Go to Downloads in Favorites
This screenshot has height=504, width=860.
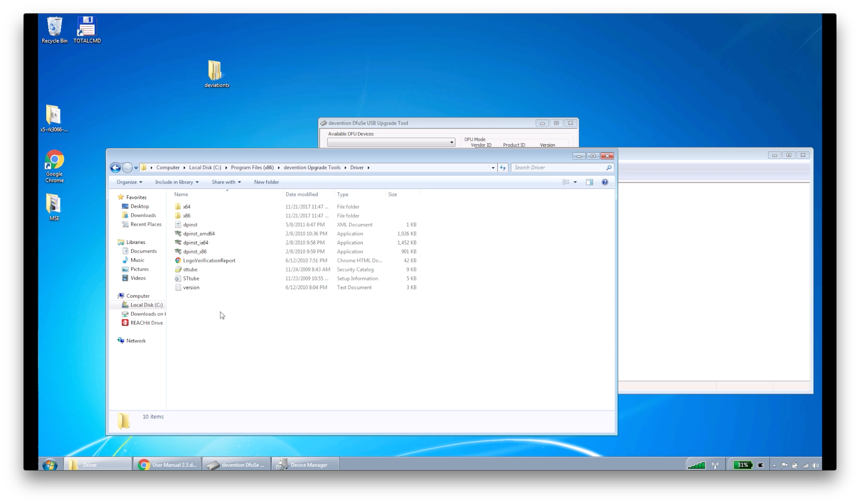pyautogui.click(x=143, y=215)
